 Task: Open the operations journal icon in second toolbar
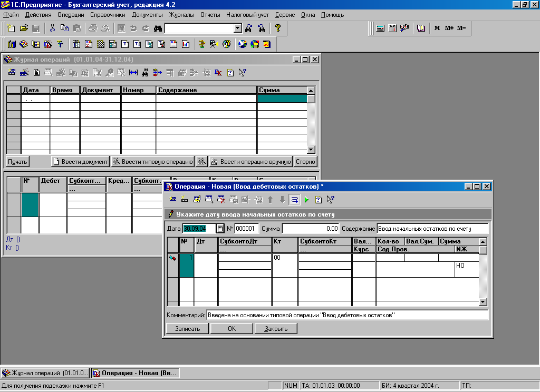click(24, 44)
